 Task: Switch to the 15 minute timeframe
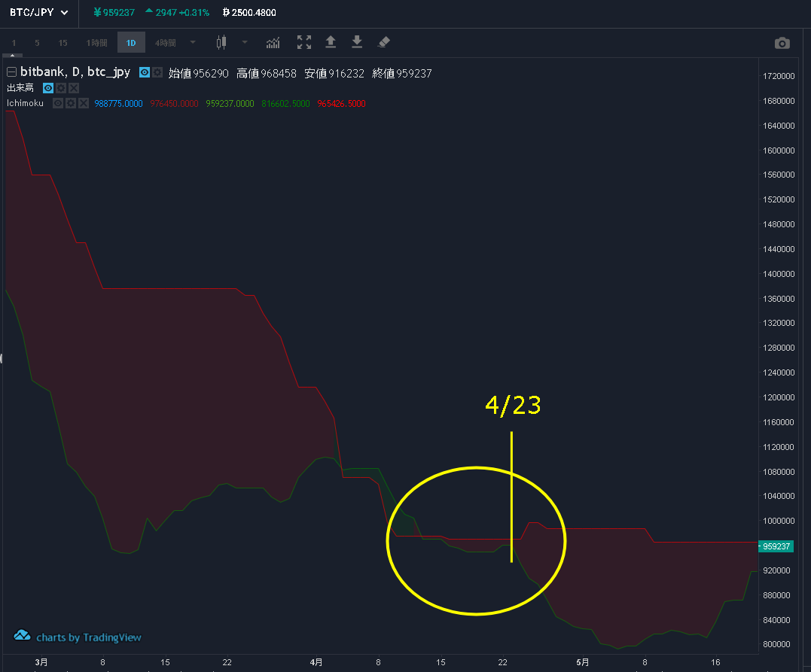click(x=63, y=43)
